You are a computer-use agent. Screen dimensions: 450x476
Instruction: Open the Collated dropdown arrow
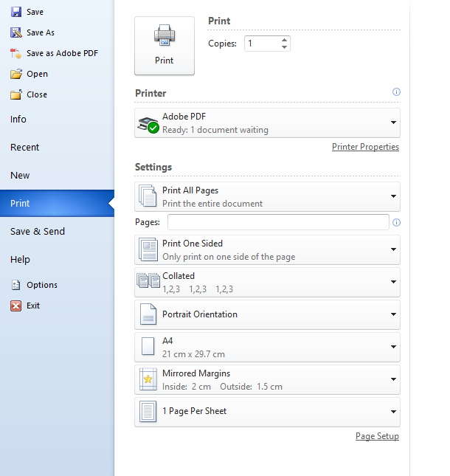click(393, 282)
